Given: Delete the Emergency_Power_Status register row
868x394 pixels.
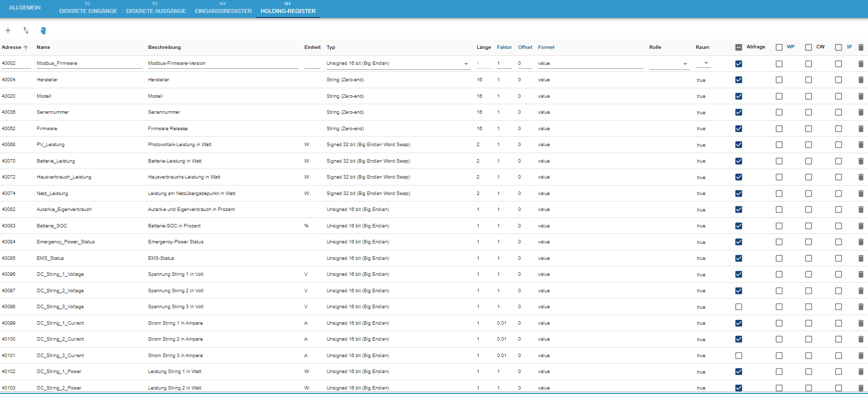Looking at the screenshot, I should tap(861, 242).
